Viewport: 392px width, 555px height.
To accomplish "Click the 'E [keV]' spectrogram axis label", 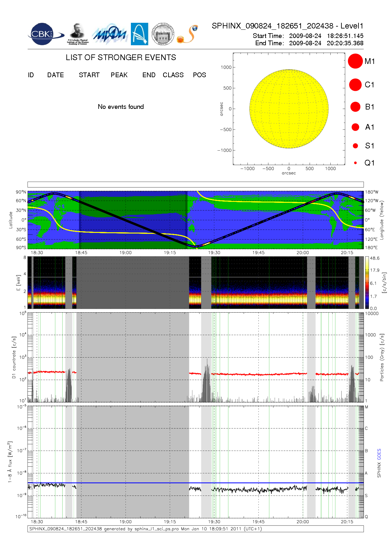I will tap(18, 283).
